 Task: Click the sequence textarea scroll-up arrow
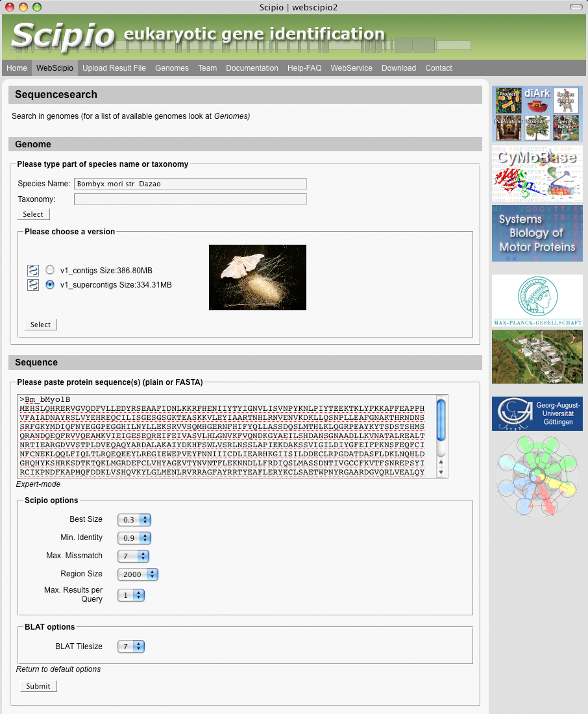coord(441,462)
